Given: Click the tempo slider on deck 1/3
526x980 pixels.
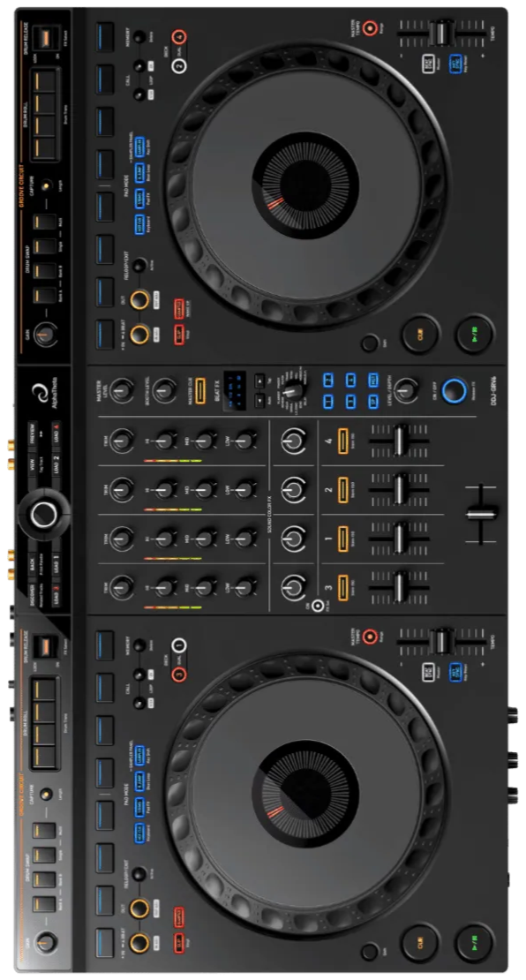Looking at the screenshot, I should click(x=441, y=641).
